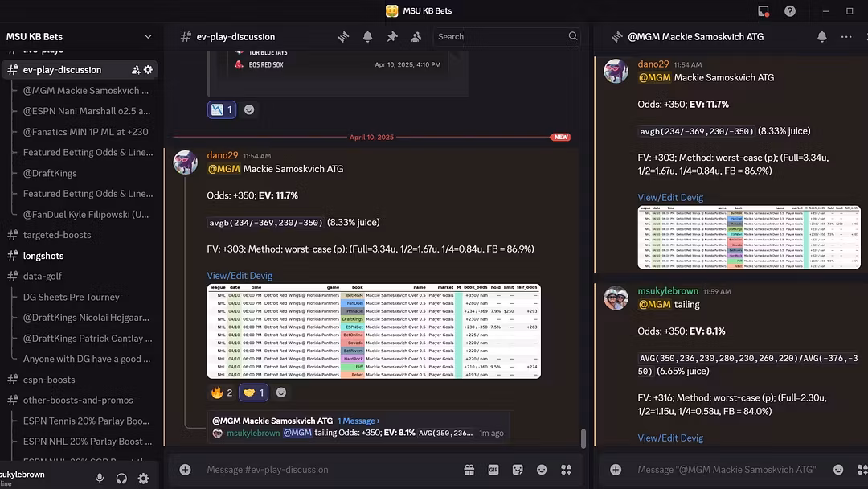The width and height of the screenshot is (868, 489).
Task: Expand the MSU KB Bets server dropdown
Action: 148,36
